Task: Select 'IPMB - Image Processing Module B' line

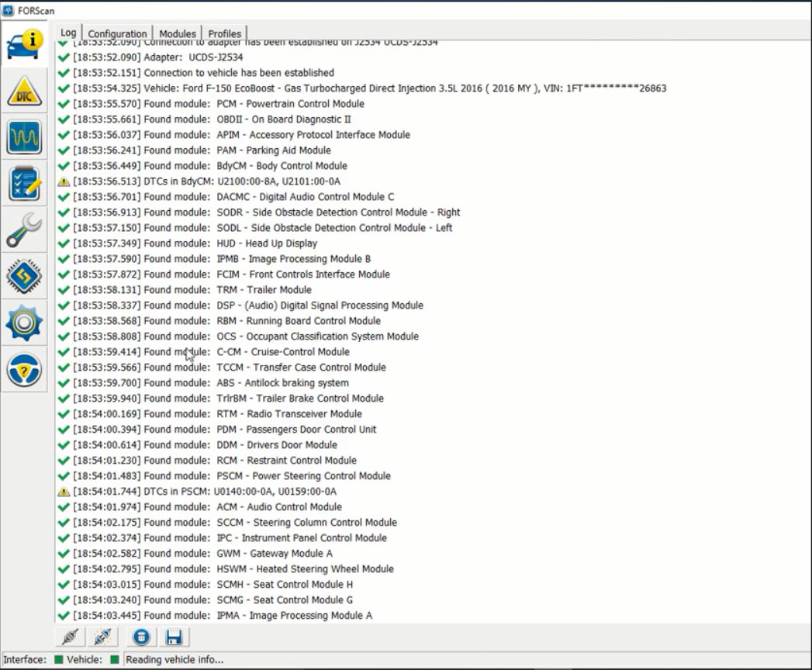Action: point(222,259)
